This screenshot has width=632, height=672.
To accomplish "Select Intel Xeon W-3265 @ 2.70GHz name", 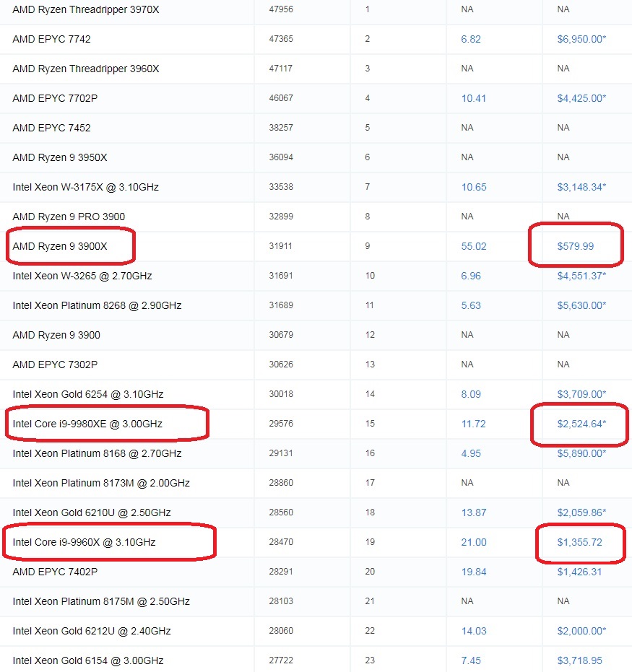I will [x=82, y=276].
